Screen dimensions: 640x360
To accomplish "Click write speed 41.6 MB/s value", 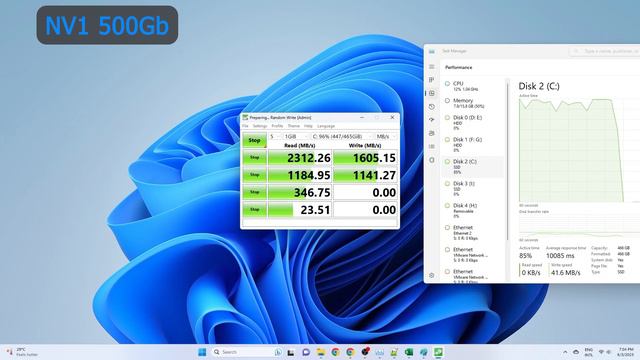I will [x=566, y=272].
